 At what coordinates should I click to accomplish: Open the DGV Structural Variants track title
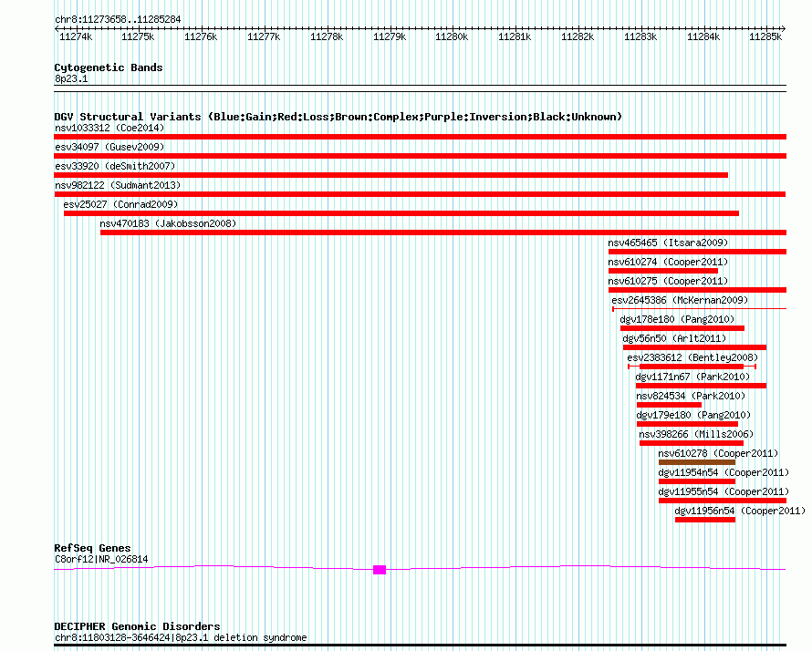tap(338, 117)
